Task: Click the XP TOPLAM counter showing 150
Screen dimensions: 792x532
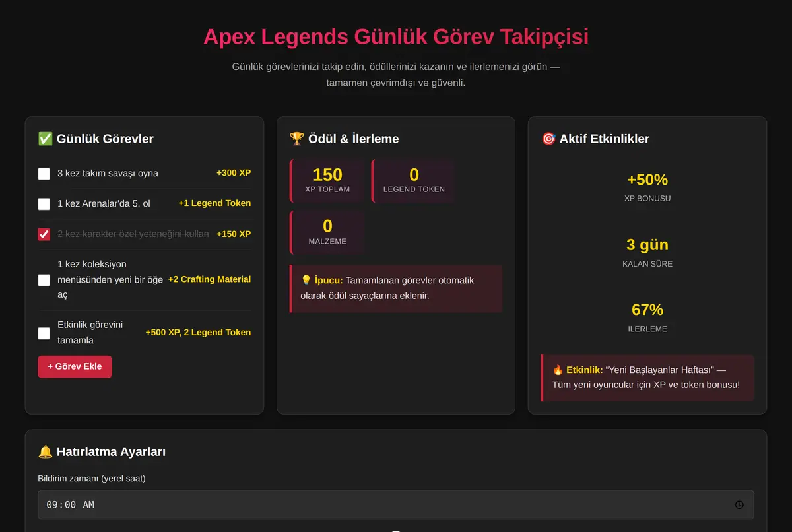Action: [x=327, y=181]
